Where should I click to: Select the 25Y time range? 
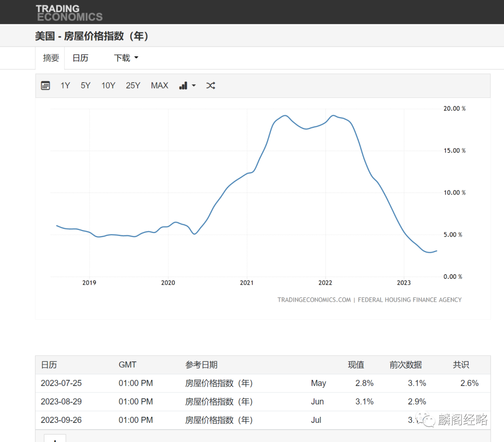pos(133,85)
